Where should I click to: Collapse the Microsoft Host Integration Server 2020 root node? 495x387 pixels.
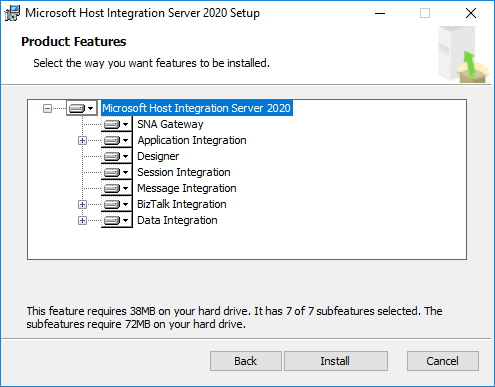coord(48,108)
